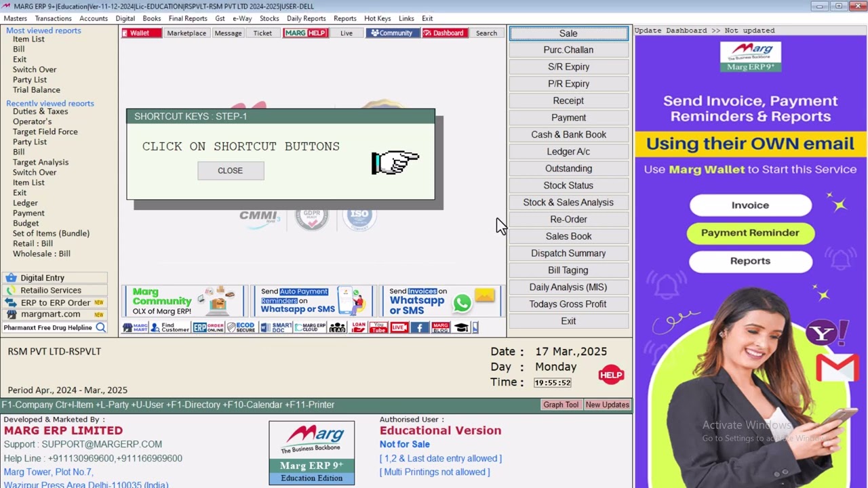Click the Marg ERP 9+ Education Edition logo
Image resolution: width=868 pixels, height=488 pixels.
[x=311, y=453]
